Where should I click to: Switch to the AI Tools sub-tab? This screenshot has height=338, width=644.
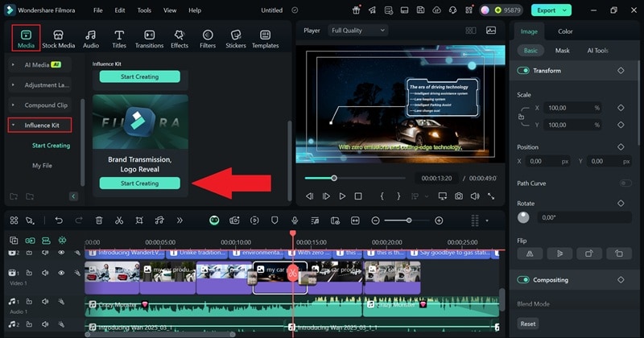[597, 51]
